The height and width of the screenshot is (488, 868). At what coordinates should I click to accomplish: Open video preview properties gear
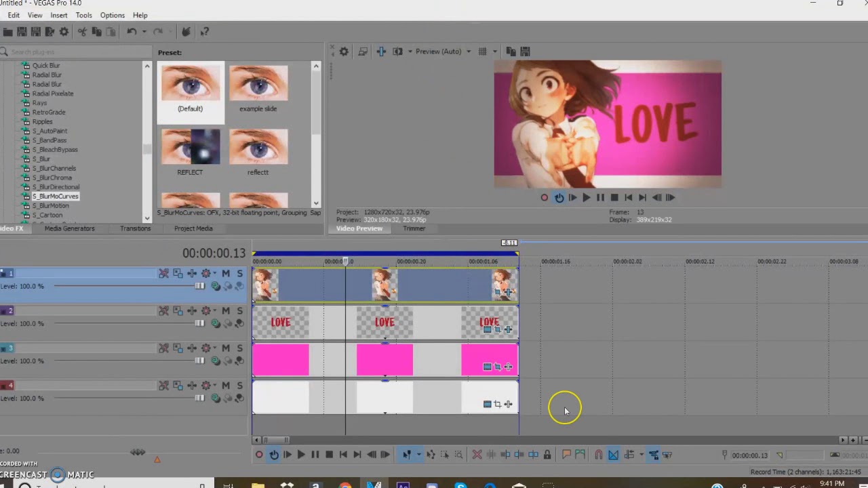[344, 52]
